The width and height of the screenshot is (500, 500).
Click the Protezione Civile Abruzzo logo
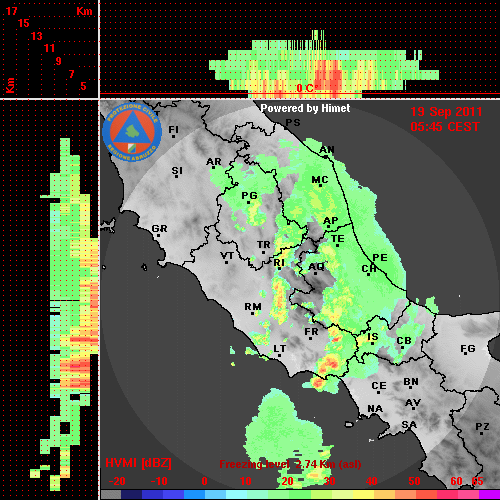(x=132, y=132)
